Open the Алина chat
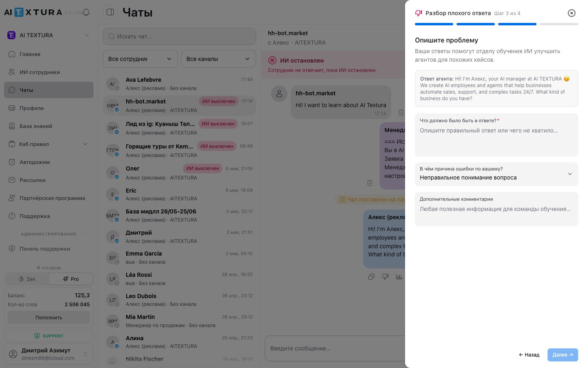 point(179,342)
